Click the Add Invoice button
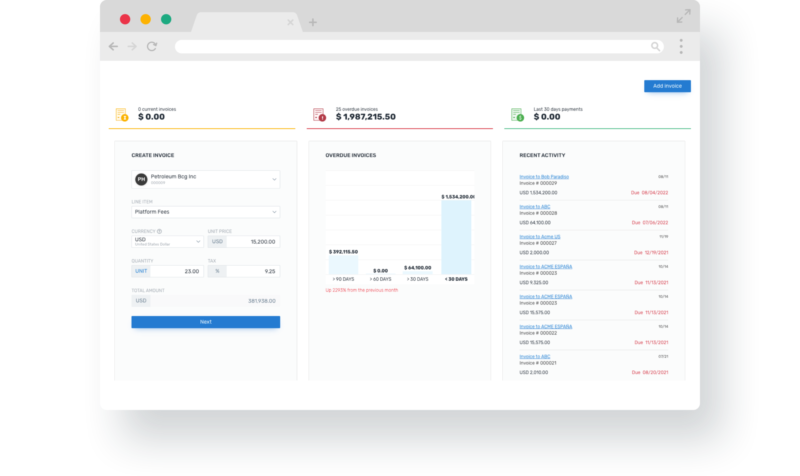The width and height of the screenshot is (800, 476). [667, 86]
